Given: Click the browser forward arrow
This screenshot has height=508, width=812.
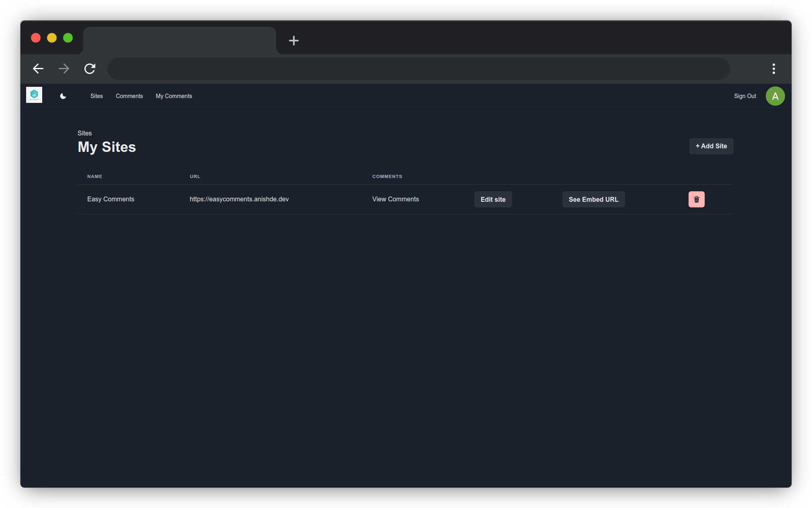Looking at the screenshot, I should 64,69.
